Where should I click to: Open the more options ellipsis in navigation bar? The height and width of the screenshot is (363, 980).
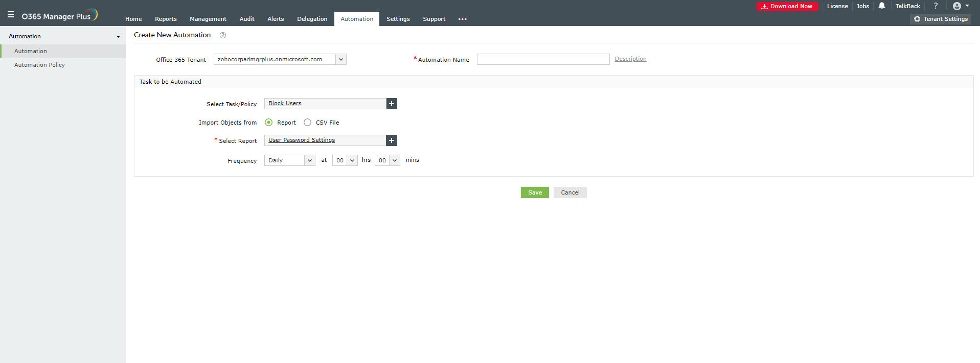coord(463,19)
